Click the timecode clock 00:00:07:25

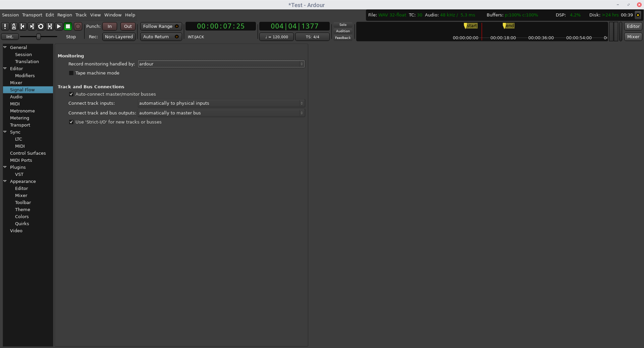(x=221, y=26)
